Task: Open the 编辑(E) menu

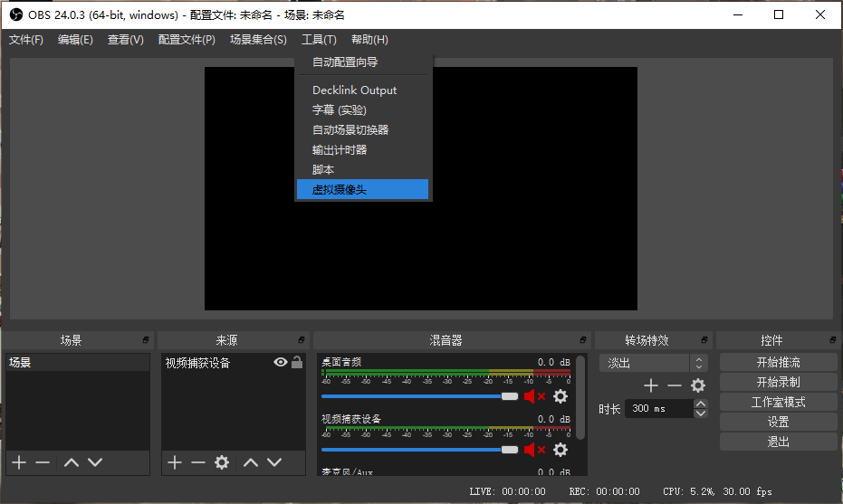Action: coord(75,40)
